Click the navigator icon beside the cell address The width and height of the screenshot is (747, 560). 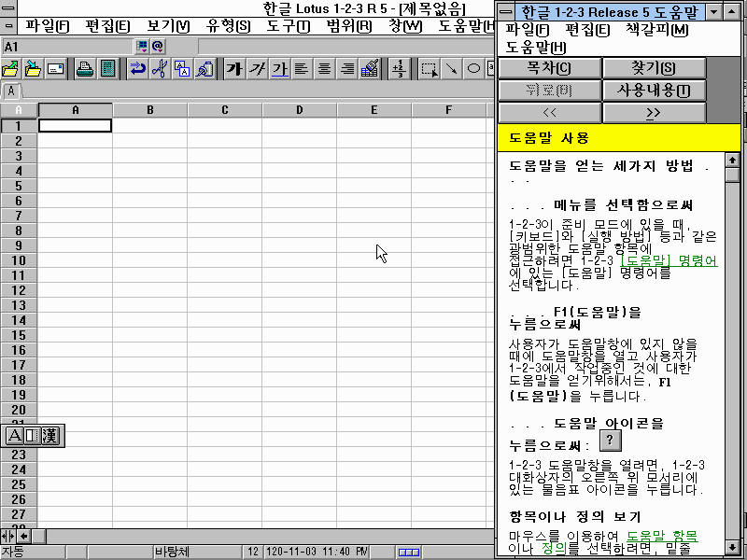point(142,46)
